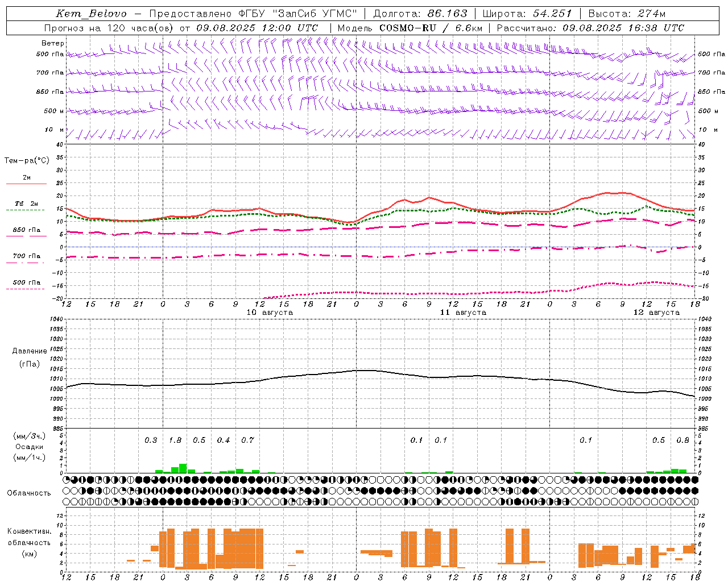
Task: Click the "Модель COSMO-RU / 6.6км" text
Action: coord(410,28)
